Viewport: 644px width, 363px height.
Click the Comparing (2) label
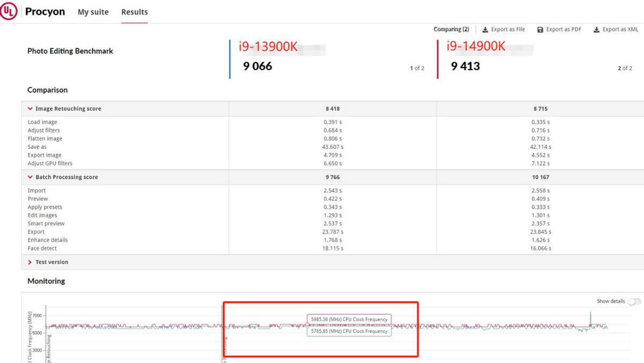[x=451, y=30]
